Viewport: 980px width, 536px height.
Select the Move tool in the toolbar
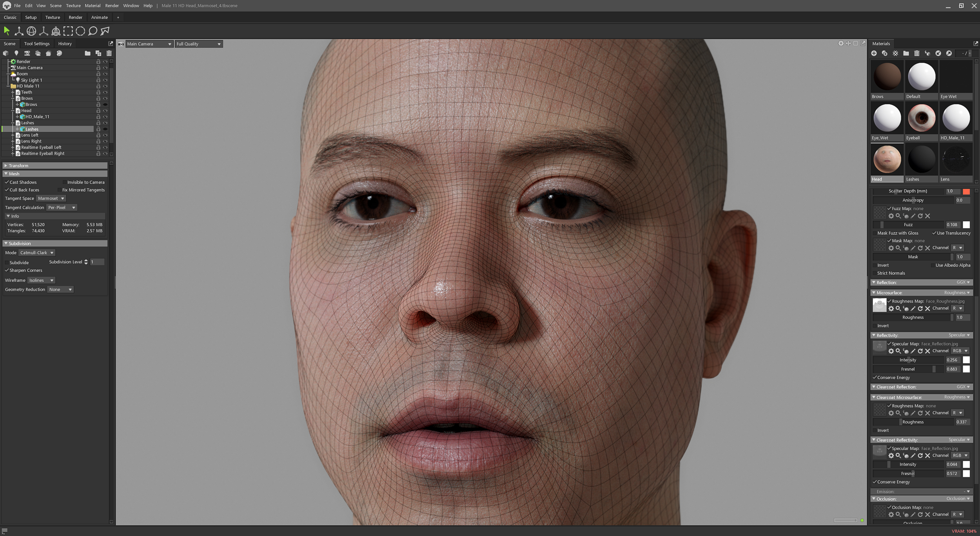19,31
